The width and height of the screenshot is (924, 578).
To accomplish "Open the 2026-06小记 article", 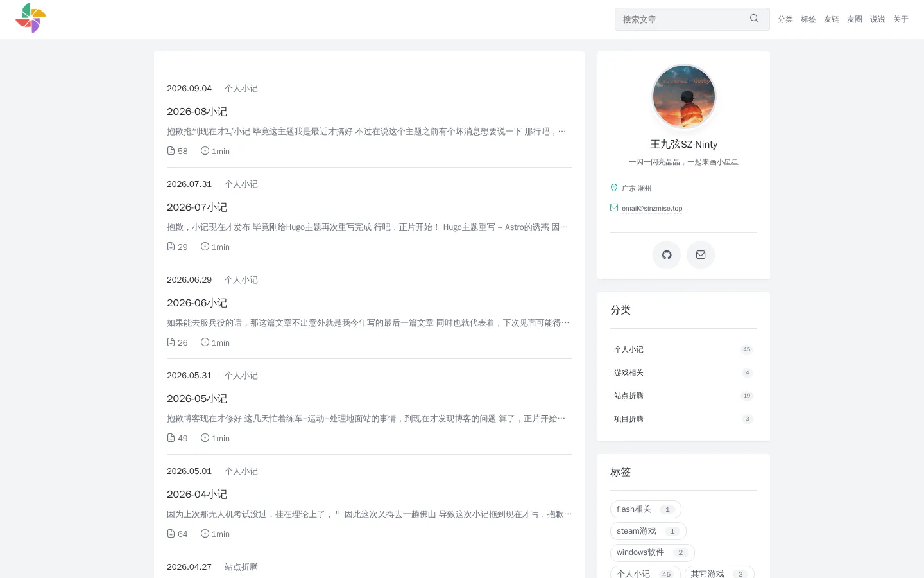I will (x=197, y=303).
